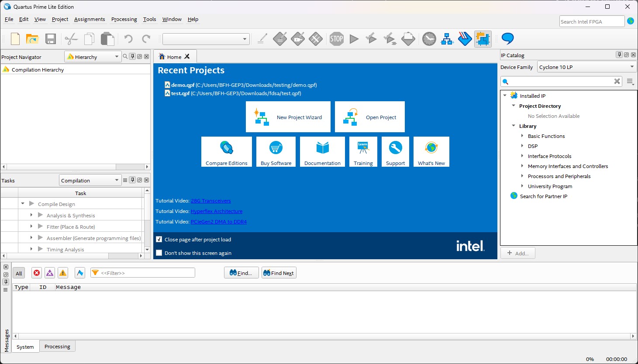Open the Pin Planner chip icon
The width and height of the screenshot is (638, 364).
click(298, 39)
